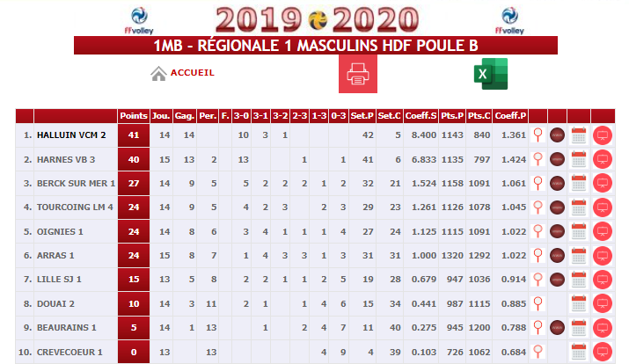The image size is (629, 364).
Task: Go to ACCUEIL home link
Action: (x=192, y=73)
